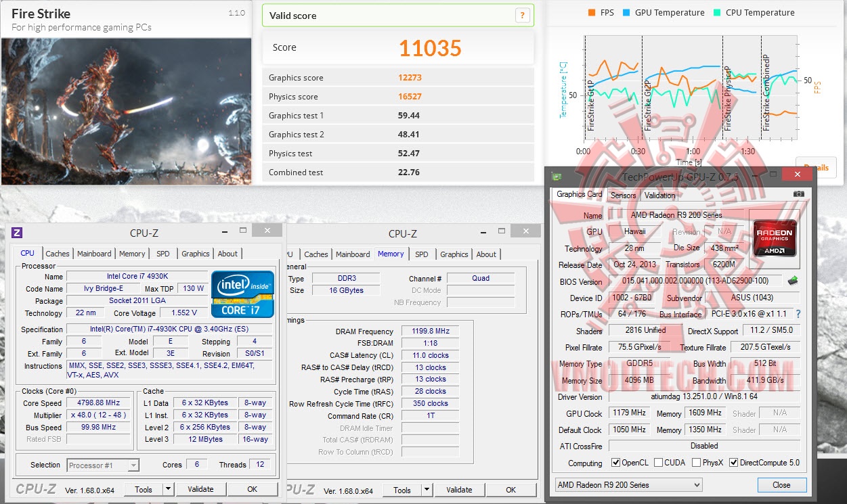Image resolution: width=847 pixels, height=504 pixels.
Task: Click OK in the CPU-Z CPU window
Action: click(x=252, y=489)
